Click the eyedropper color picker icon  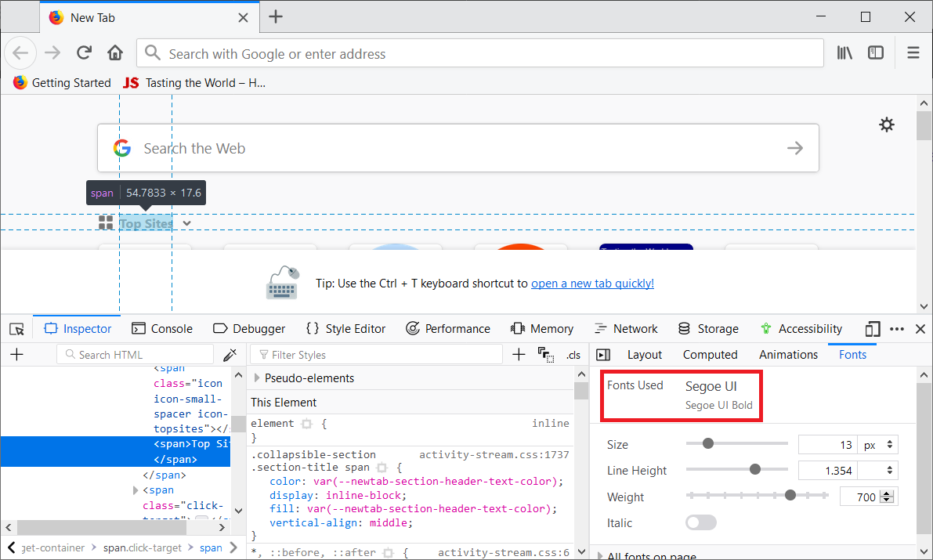click(x=230, y=355)
